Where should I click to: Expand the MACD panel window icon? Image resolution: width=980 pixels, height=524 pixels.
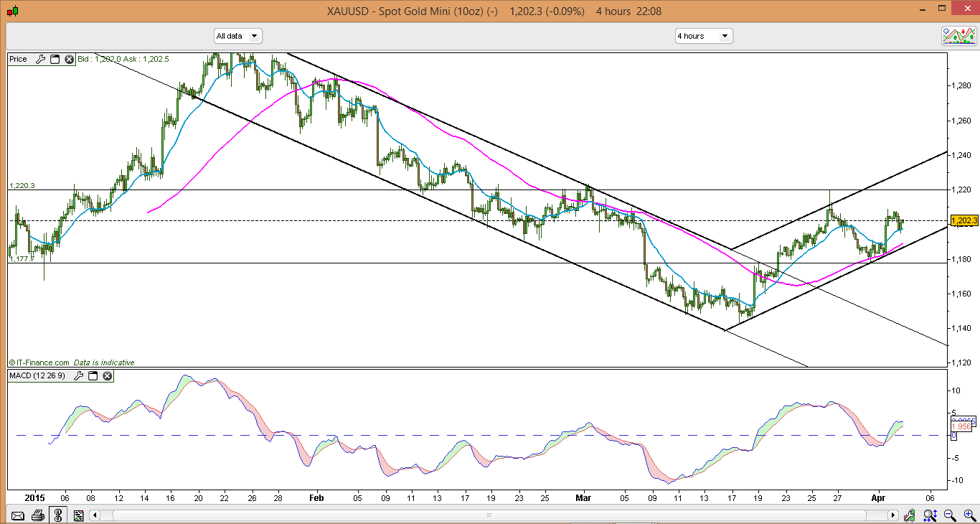[93, 376]
